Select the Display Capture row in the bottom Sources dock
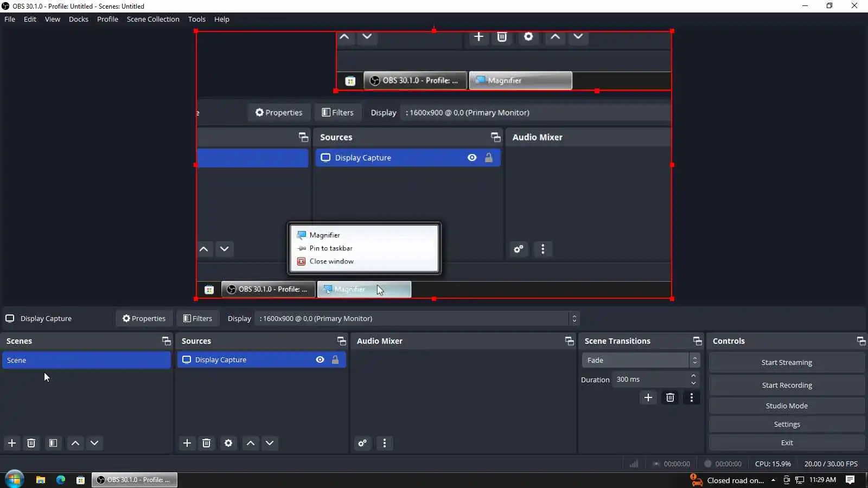Image resolution: width=868 pixels, height=488 pixels. [x=261, y=359]
